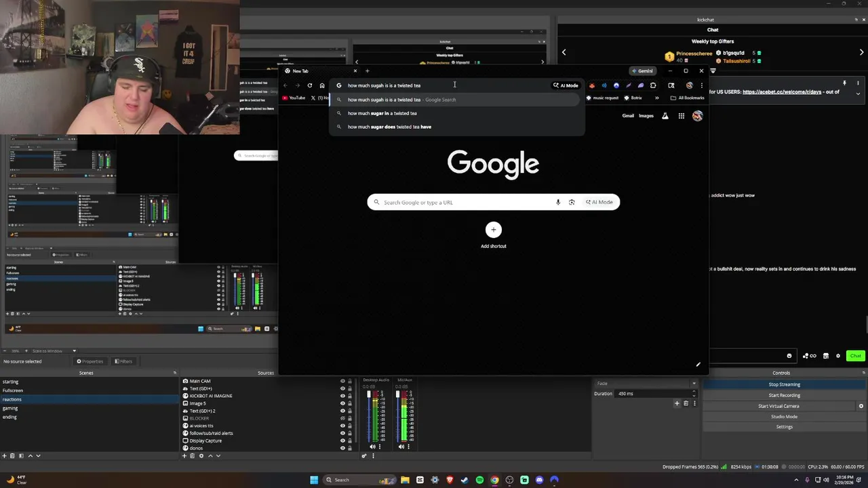Open Mic/Aux three-dot menu
The width and height of the screenshot is (868, 488).
(x=409, y=447)
